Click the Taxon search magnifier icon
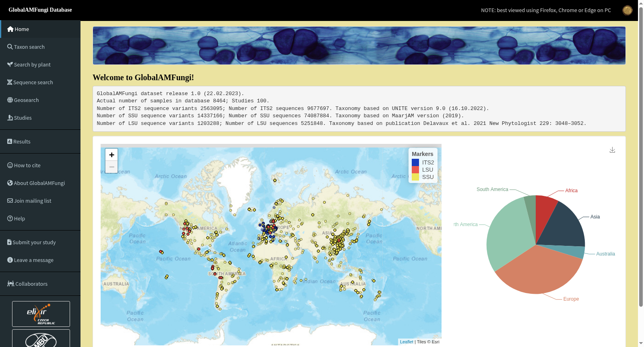 coord(10,47)
